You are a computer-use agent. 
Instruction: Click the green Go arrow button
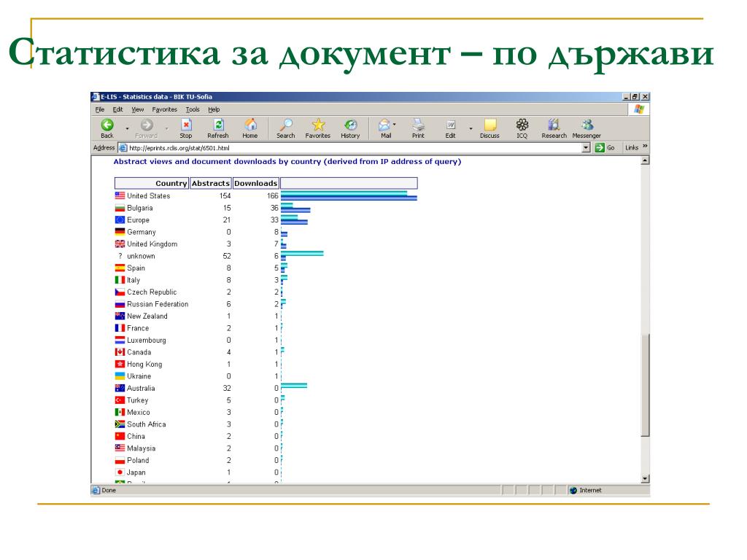pos(600,147)
